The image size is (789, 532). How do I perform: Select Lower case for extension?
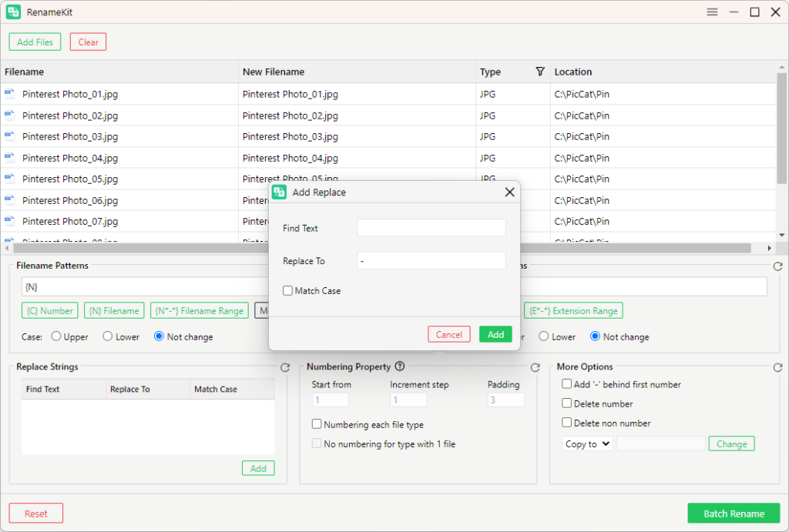click(543, 336)
